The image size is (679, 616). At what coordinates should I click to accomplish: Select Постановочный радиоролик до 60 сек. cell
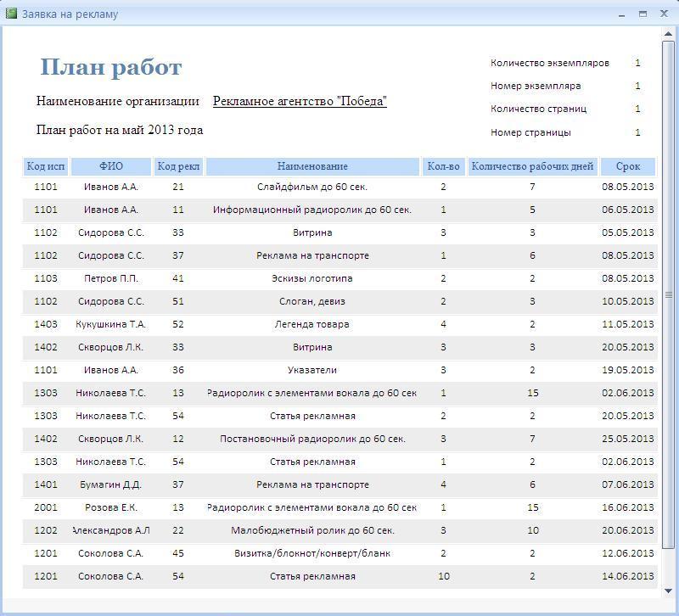click(x=312, y=439)
